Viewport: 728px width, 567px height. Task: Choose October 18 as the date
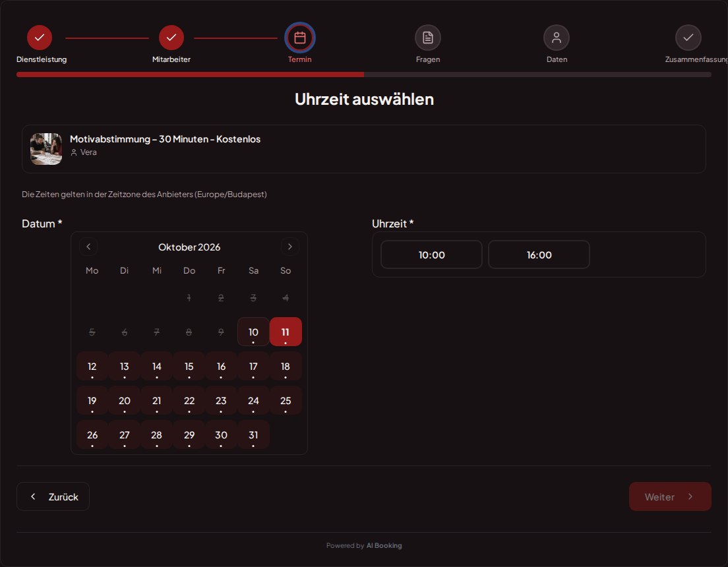click(x=286, y=367)
